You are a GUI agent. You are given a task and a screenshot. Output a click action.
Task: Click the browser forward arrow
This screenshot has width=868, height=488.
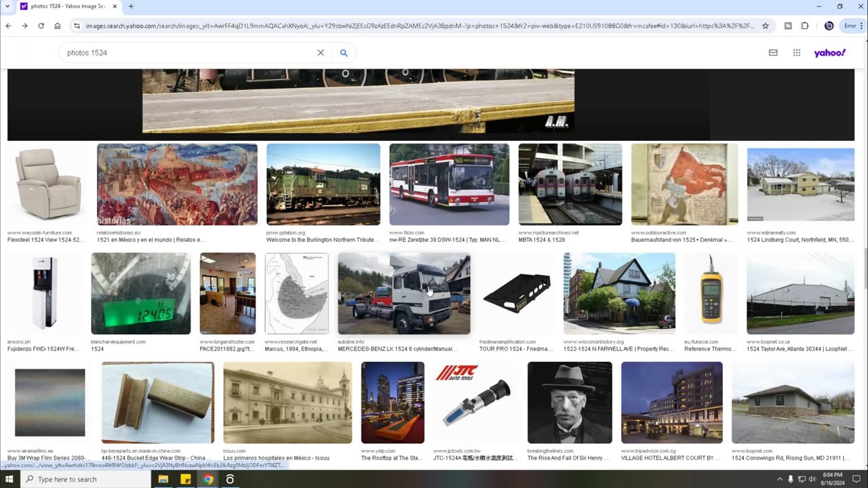pyautogui.click(x=24, y=26)
